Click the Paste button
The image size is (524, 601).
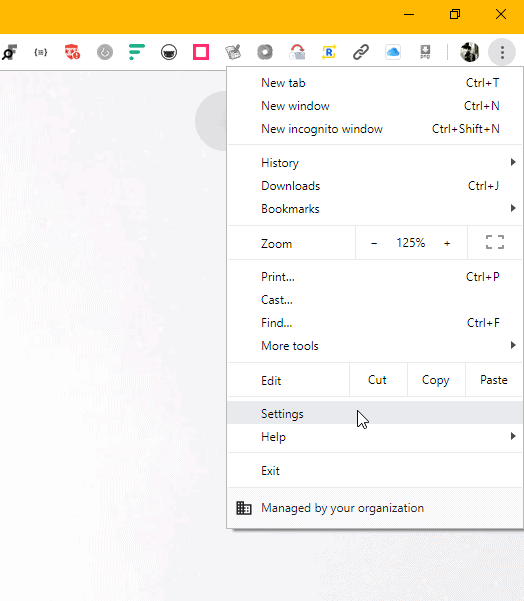[494, 380]
